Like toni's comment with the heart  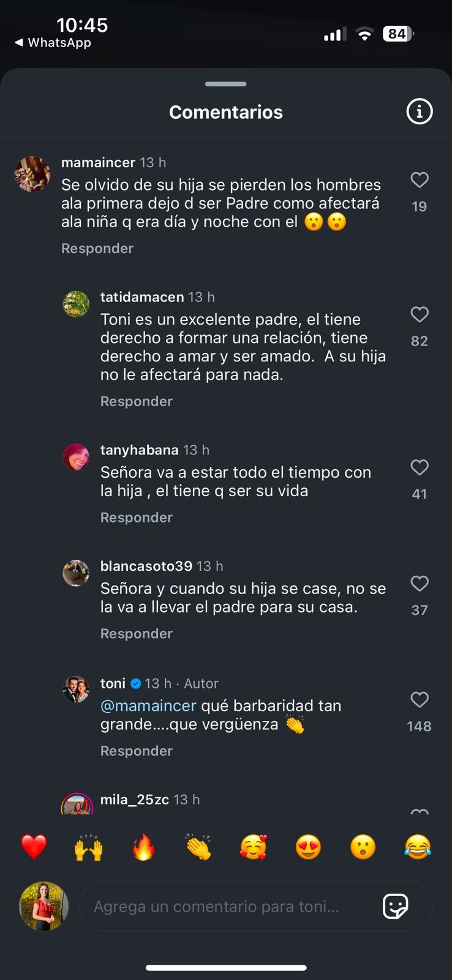coord(420,700)
